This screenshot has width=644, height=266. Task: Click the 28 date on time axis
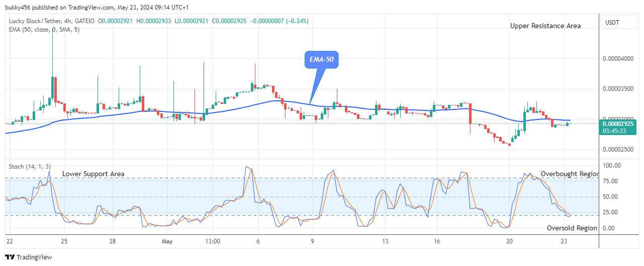pos(112,241)
